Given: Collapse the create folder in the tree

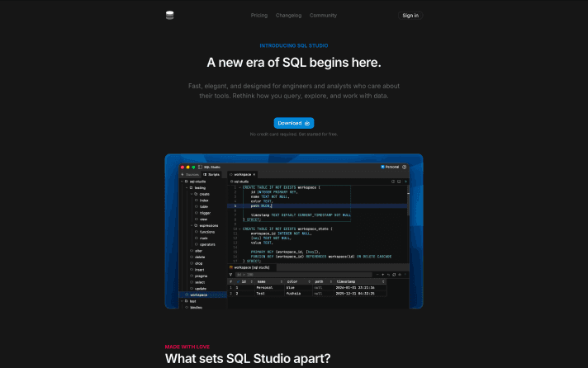Looking at the screenshot, I should (192, 194).
